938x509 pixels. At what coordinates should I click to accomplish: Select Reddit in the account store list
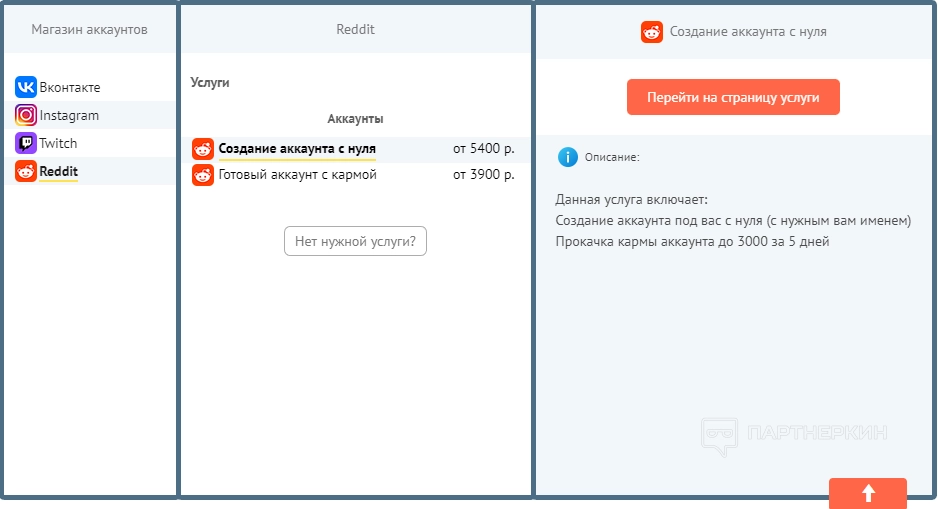click(x=58, y=171)
